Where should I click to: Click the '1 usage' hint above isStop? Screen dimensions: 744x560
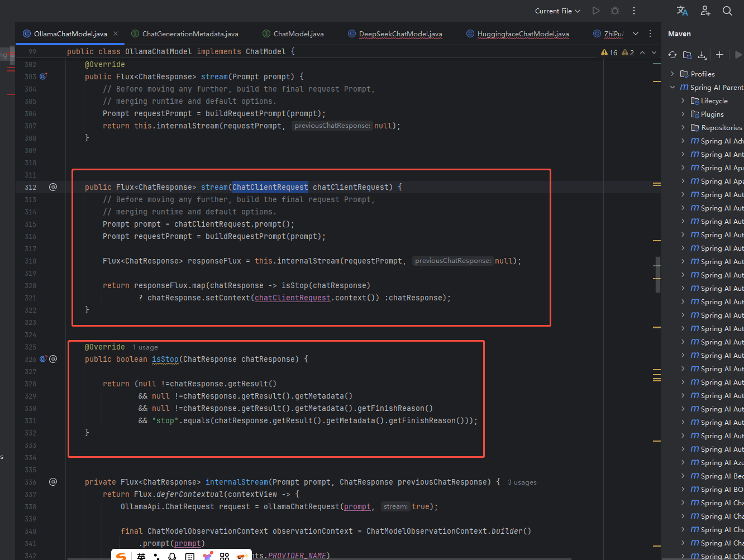click(145, 347)
